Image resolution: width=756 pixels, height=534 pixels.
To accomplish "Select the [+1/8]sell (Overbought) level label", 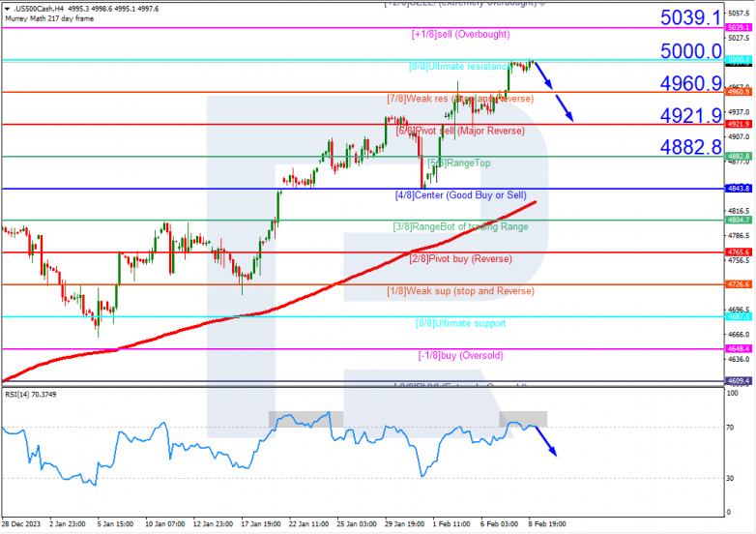I will pyautogui.click(x=460, y=34).
